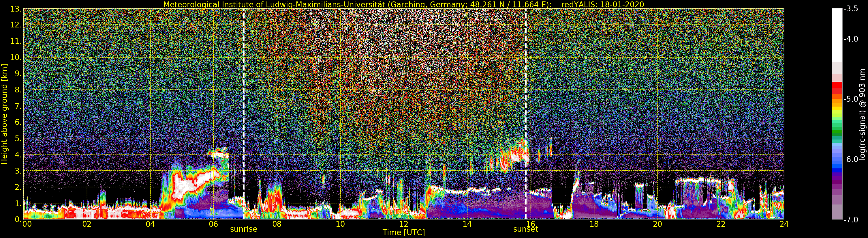Click the '18' time axis tick label
The height and width of the screenshot is (238, 868).
click(594, 224)
